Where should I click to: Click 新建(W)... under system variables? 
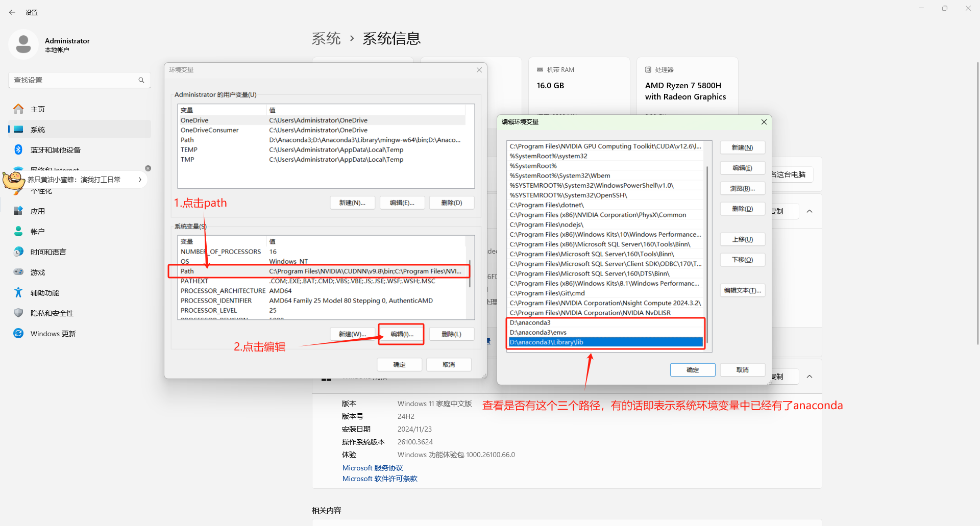pyautogui.click(x=353, y=334)
